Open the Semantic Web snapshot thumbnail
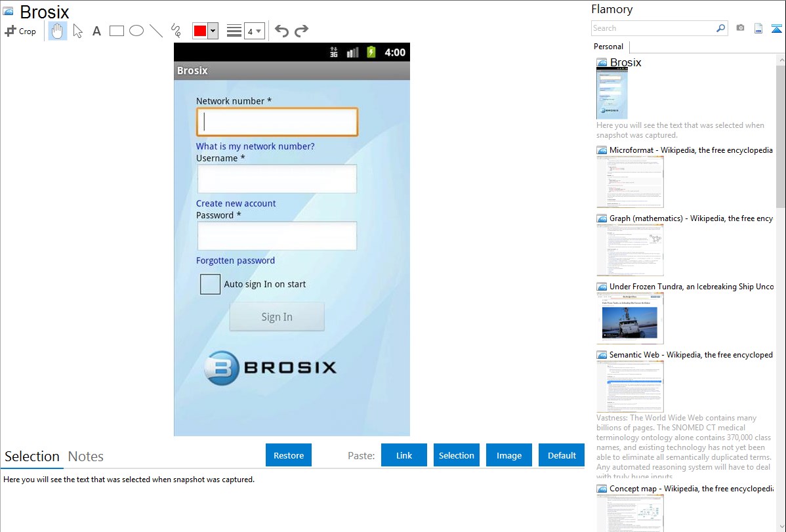Screen dimensions: 786x532 point(630,386)
